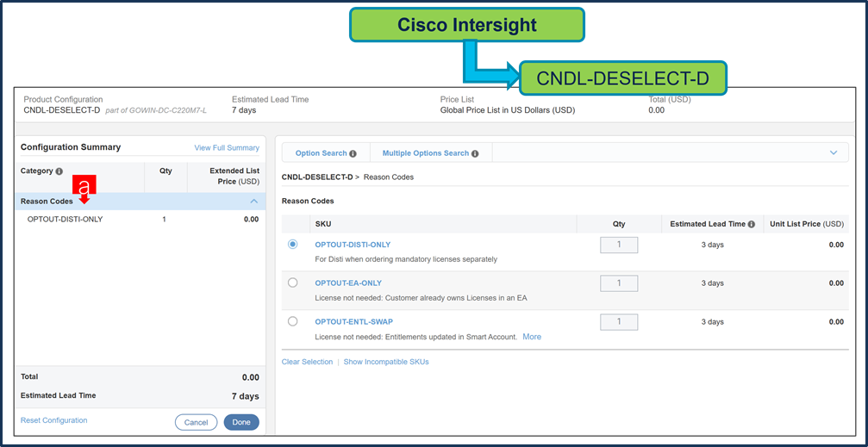Collapse the Reason Codes category chevron
Screen dimensions: 868x447
coord(254,202)
